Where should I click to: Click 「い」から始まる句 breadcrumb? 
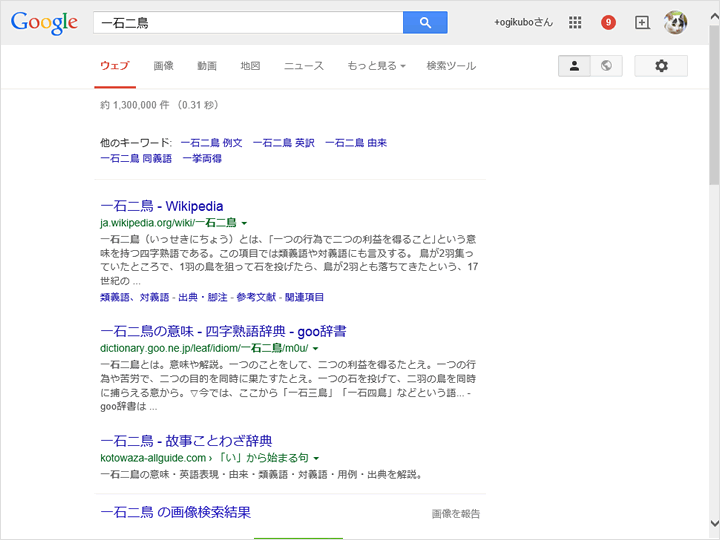point(264,458)
